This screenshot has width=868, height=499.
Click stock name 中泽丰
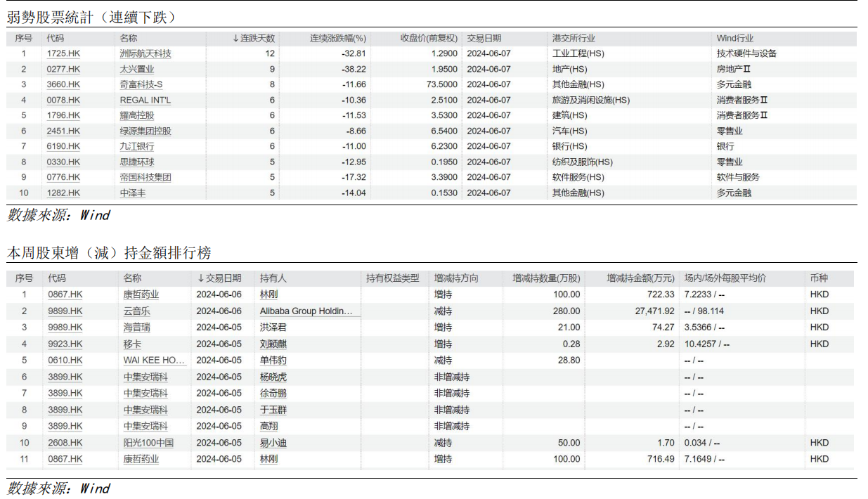(x=133, y=193)
